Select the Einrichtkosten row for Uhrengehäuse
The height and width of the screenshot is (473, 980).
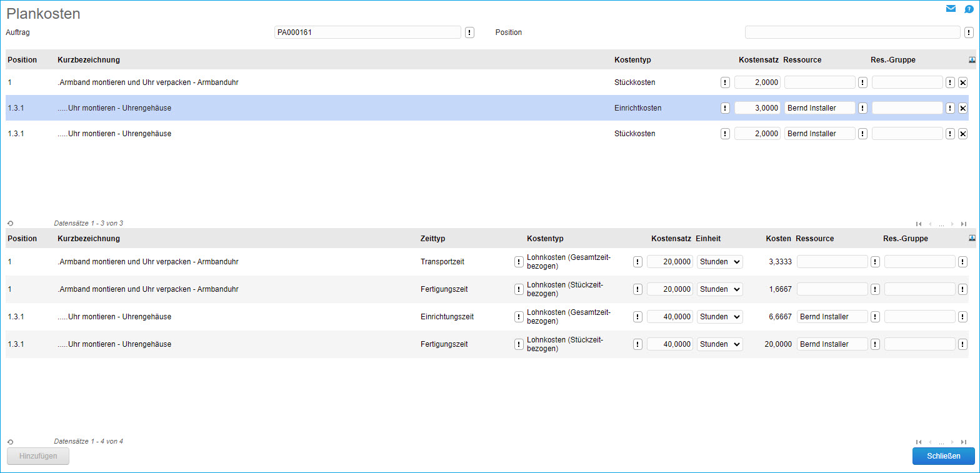tap(312, 108)
